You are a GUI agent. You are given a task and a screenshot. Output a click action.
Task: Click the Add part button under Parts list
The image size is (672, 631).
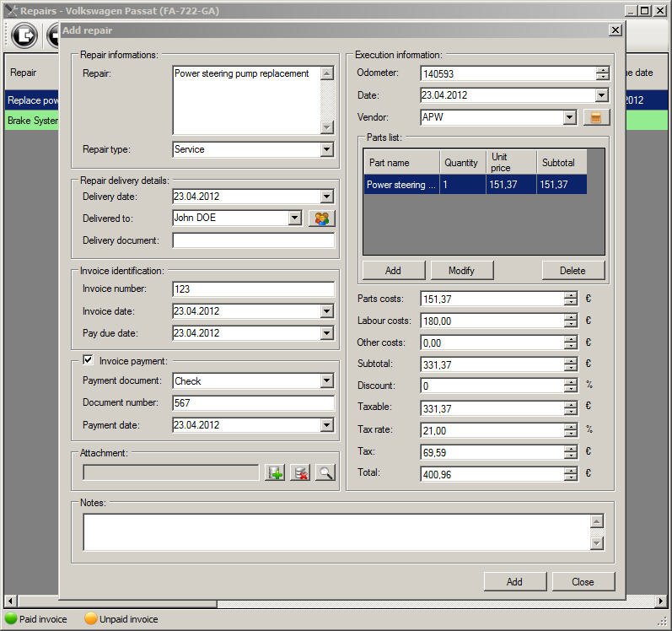tap(393, 271)
